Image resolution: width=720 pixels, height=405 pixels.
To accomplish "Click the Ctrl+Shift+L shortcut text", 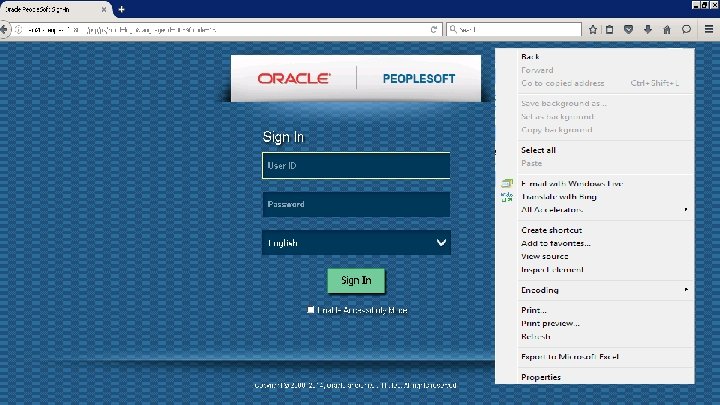I will (x=654, y=83).
